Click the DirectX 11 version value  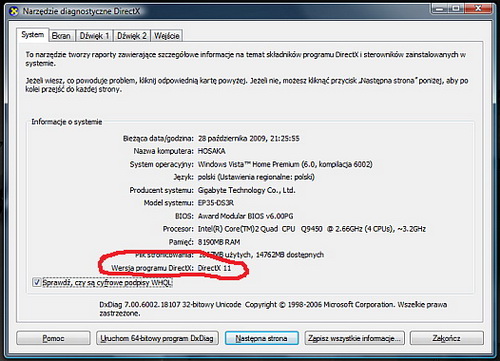[x=214, y=268]
